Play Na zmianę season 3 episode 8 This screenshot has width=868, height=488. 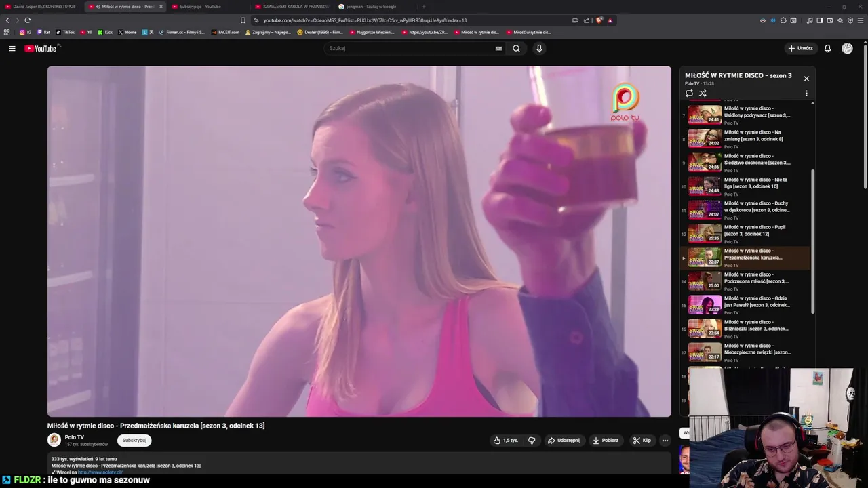coord(746,139)
